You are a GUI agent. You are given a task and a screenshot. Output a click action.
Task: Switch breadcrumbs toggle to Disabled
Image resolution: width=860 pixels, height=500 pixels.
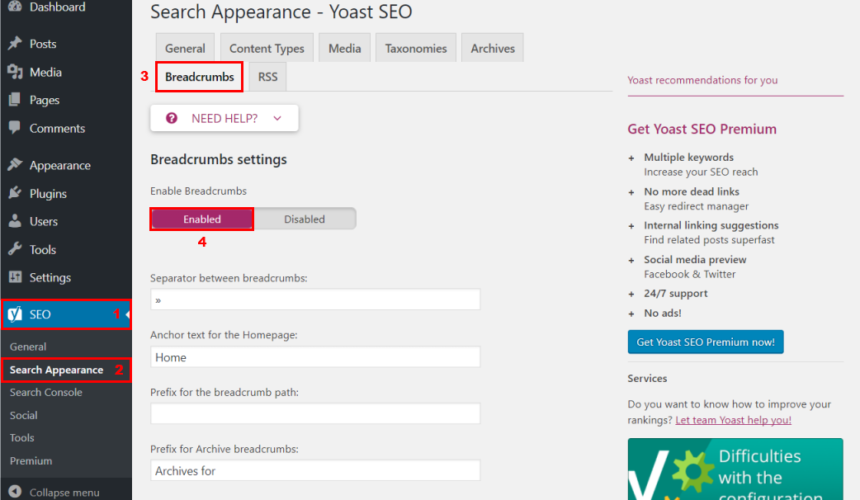pos(304,219)
